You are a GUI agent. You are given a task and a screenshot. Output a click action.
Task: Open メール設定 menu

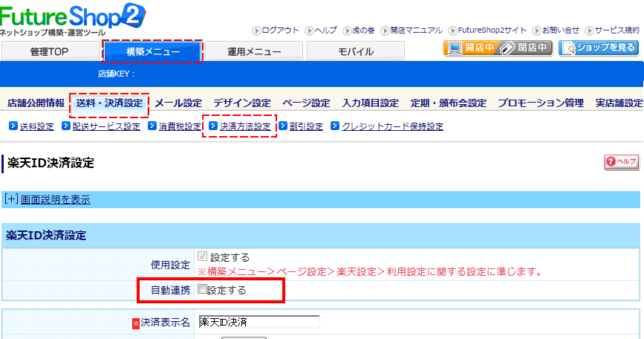[x=178, y=103]
